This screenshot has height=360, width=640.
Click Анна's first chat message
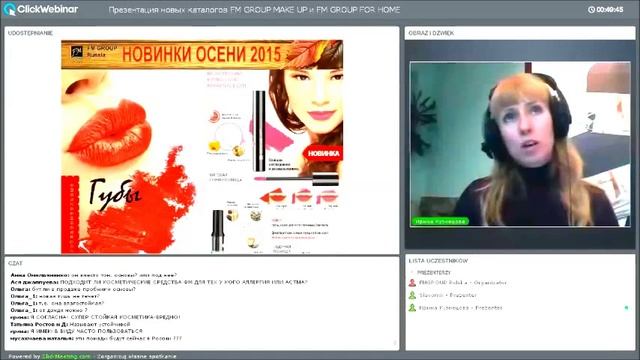(x=93, y=275)
